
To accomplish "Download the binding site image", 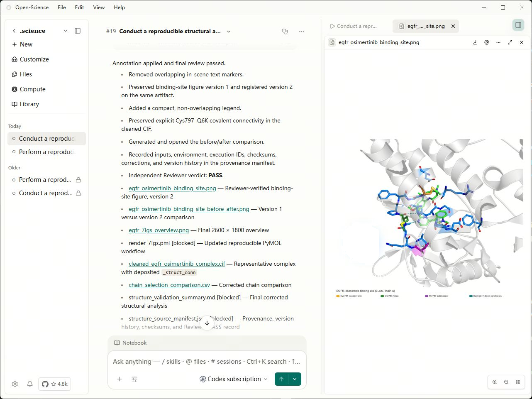I will click(475, 42).
